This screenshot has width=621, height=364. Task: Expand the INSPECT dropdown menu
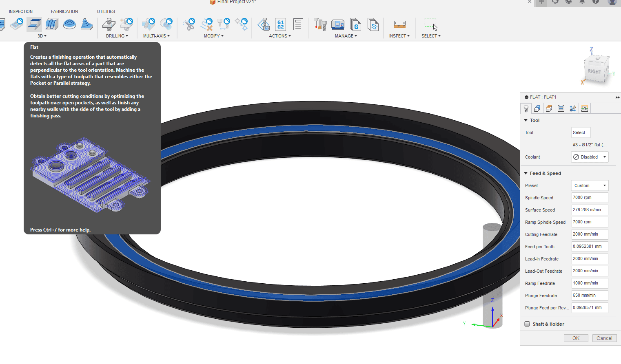coord(399,36)
